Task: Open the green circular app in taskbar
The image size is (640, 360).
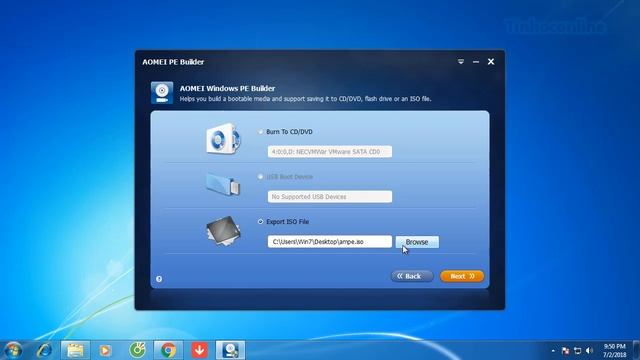Action: [138, 350]
